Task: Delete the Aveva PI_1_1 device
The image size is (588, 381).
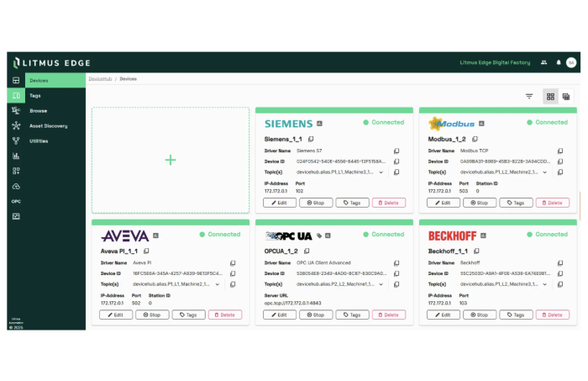Action: click(225, 315)
